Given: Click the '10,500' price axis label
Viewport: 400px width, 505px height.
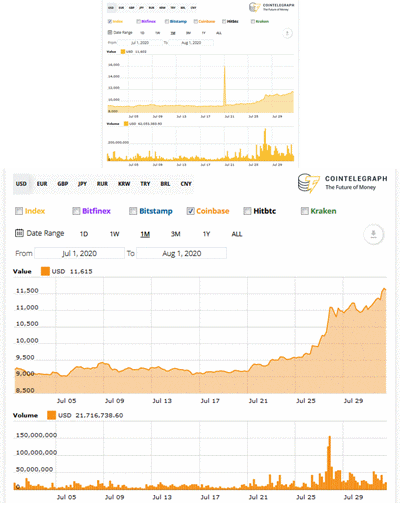Looking at the screenshot, I should 27,324.
